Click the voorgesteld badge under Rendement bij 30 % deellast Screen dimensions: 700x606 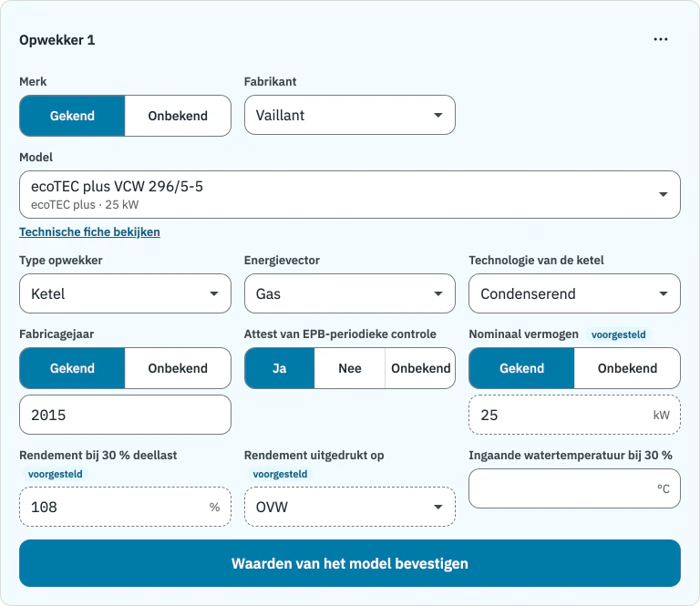point(56,474)
